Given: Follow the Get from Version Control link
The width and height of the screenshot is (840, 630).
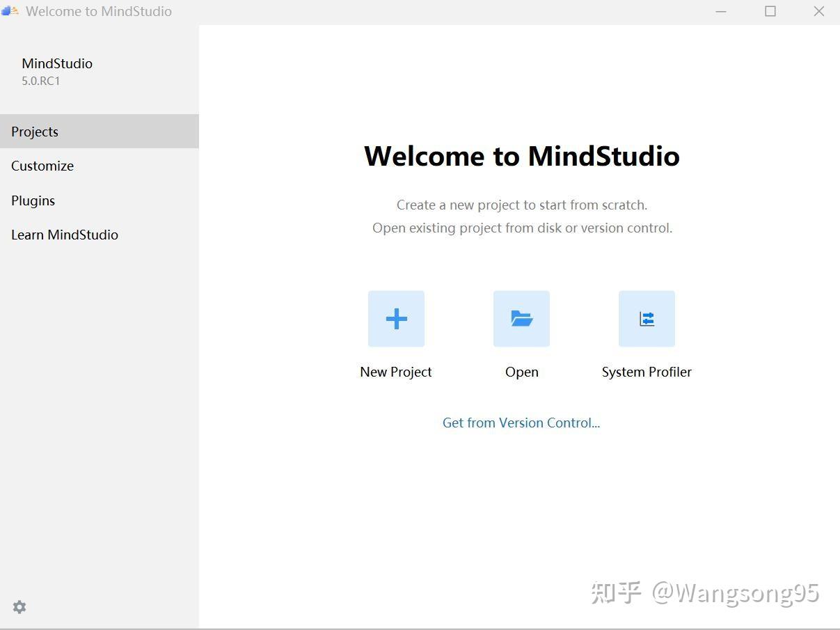Looking at the screenshot, I should (x=521, y=423).
